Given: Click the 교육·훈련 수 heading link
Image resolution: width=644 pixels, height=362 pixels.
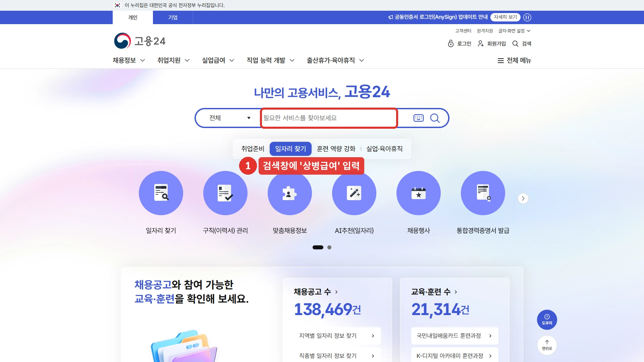Looking at the screenshot, I should coord(434,292).
